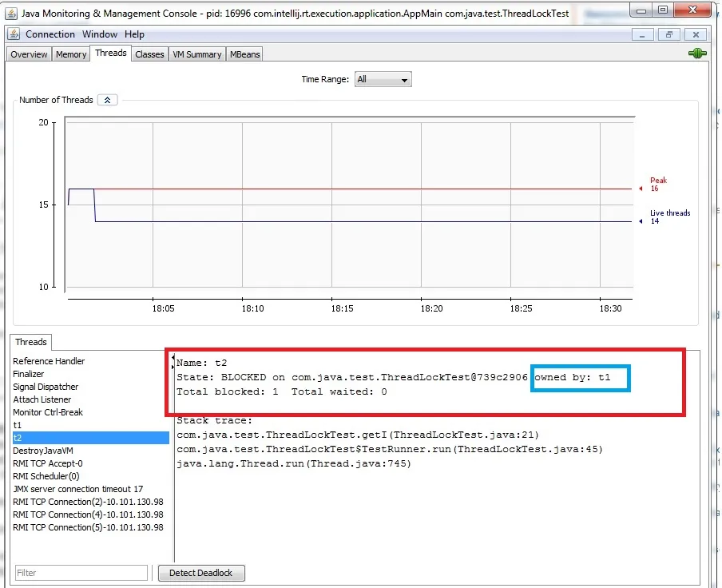Click the thread Filter input field

click(x=81, y=573)
